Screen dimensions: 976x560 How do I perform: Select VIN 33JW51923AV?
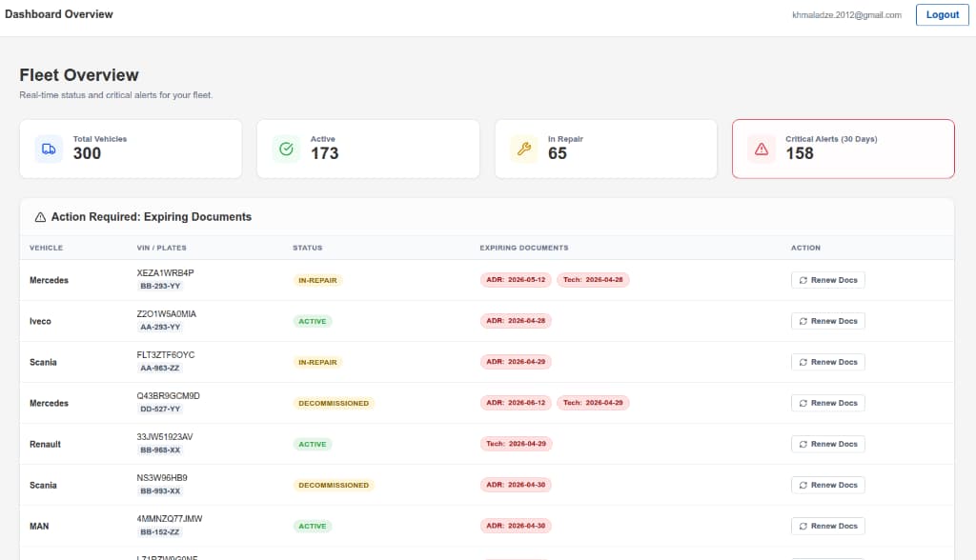(165, 437)
